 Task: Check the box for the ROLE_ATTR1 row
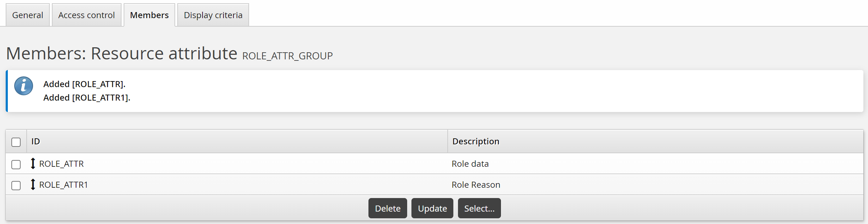[16, 185]
